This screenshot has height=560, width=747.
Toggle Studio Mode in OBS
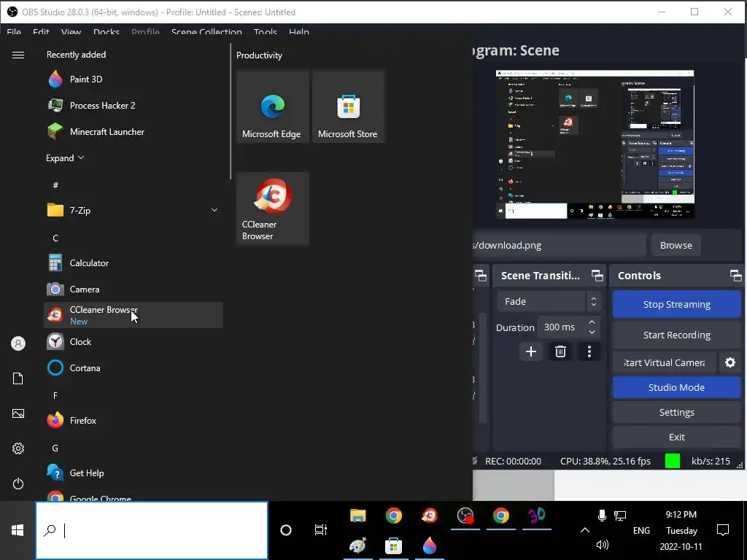(x=676, y=387)
